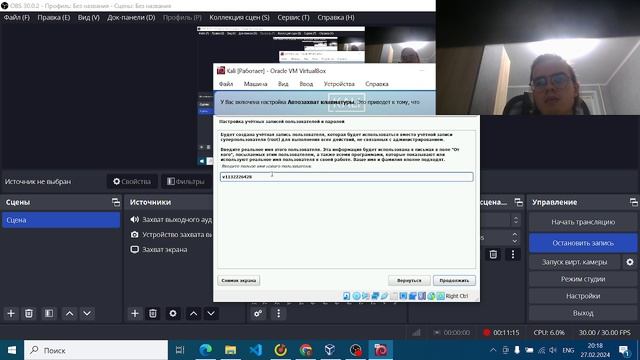640x360 pixels.
Task: Open Task View from taskbar
Action: click(x=180, y=350)
